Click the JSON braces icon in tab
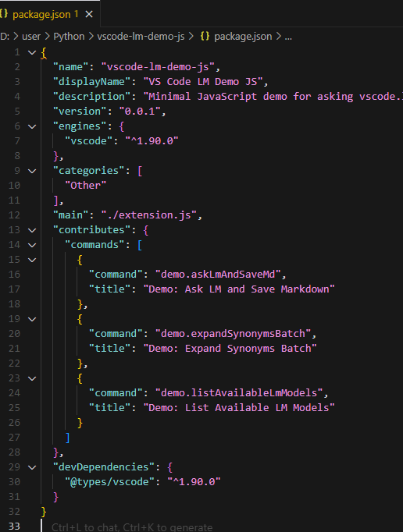 [x=4, y=14]
